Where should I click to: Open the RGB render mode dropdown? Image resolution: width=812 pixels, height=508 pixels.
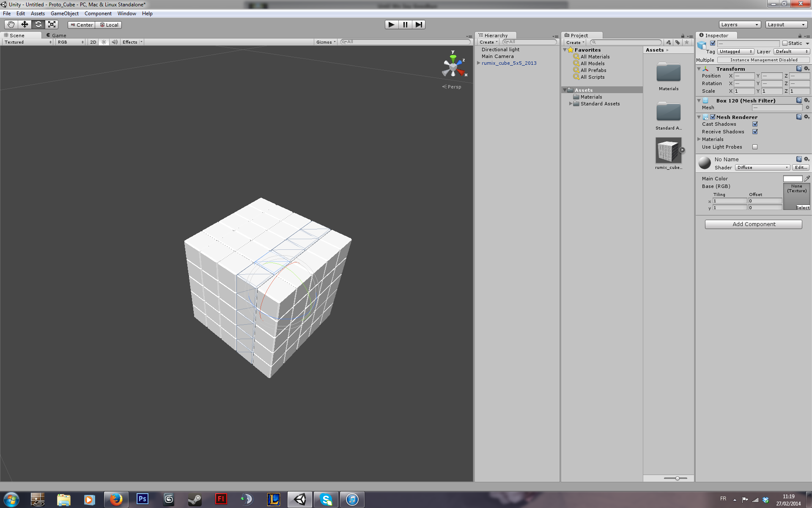[71, 42]
